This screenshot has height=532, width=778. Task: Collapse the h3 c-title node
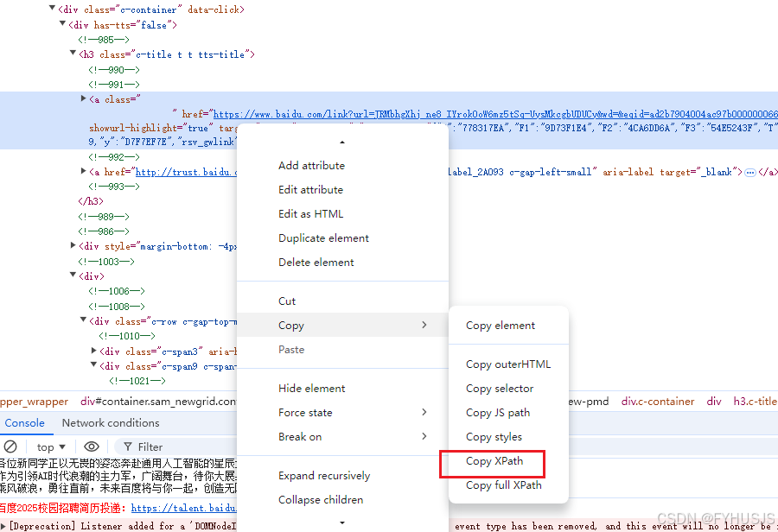73,53
